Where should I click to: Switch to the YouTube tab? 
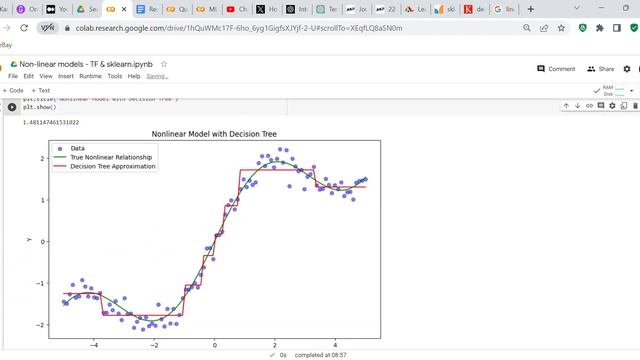(237, 9)
